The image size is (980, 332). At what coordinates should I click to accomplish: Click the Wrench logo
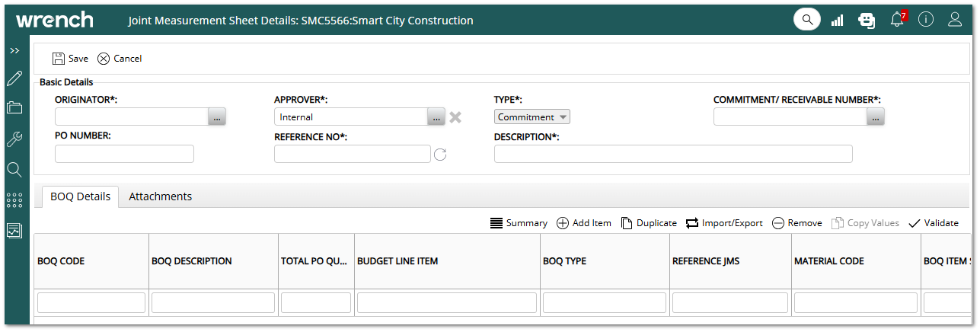point(54,20)
